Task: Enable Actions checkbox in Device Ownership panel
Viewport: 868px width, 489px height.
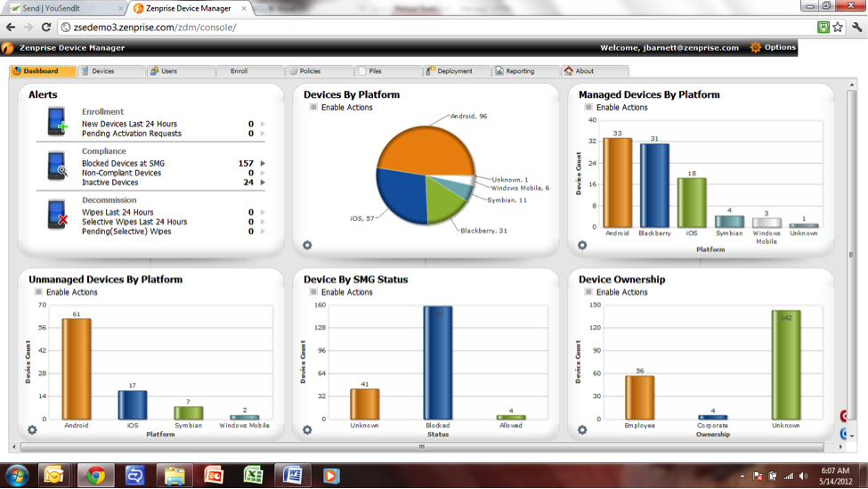Action: pyautogui.click(x=588, y=292)
